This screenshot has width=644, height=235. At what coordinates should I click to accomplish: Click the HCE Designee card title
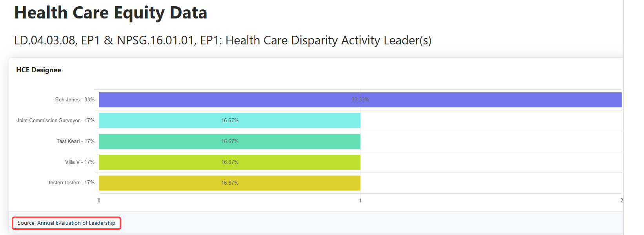[38, 70]
